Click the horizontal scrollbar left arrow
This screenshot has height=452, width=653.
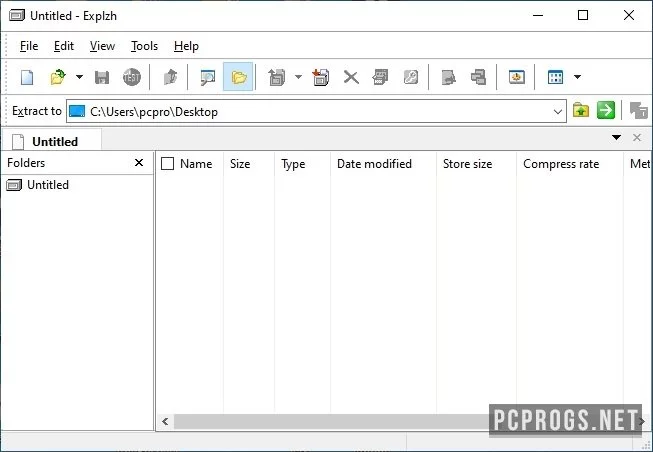coord(165,422)
